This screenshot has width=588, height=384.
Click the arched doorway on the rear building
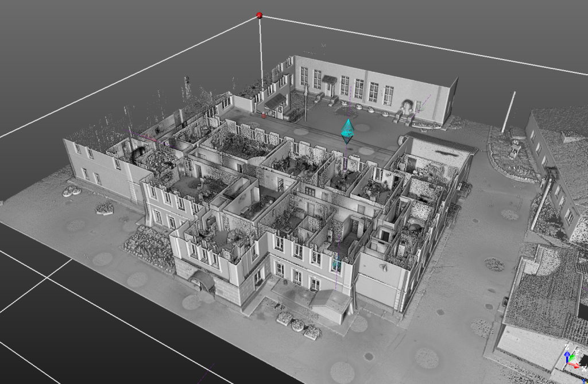point(407,107)
